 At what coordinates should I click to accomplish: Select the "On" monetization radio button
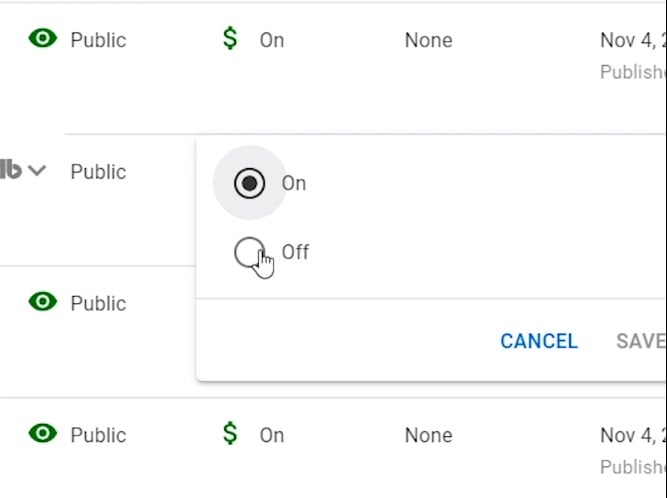pos(249,183)
